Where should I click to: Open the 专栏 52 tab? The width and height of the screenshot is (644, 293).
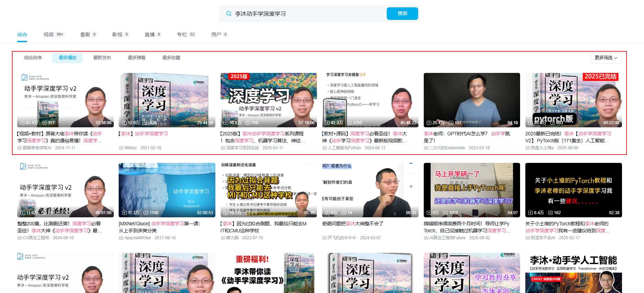pos(186,35)
